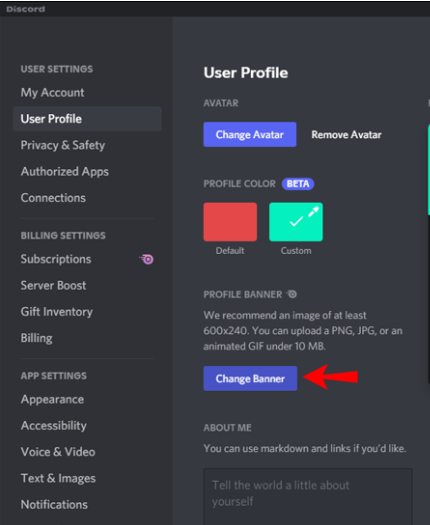Viewport: 430px width, 525px height.
Task: Select the red Default profile color
Action: 230,222
